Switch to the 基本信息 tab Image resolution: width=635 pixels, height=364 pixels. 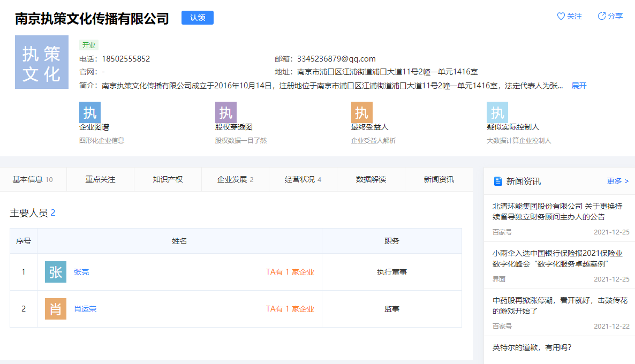(33, 179)
